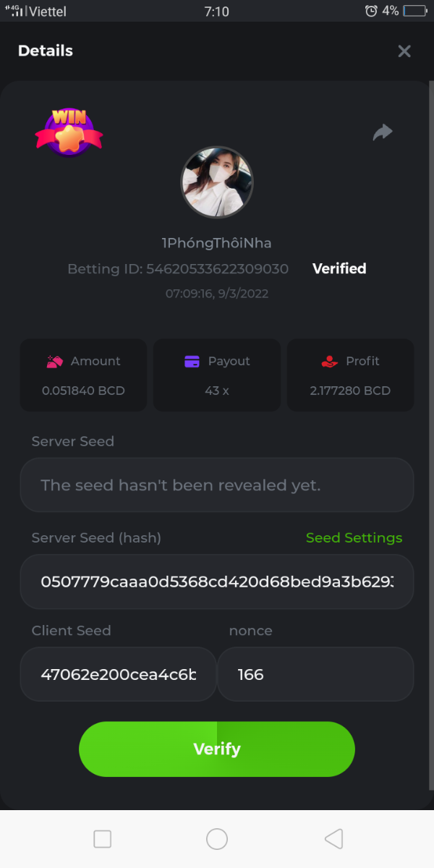Tap the Betting ID number
Viewport: 434px width, 868px height.
click(x=217, y=268)
